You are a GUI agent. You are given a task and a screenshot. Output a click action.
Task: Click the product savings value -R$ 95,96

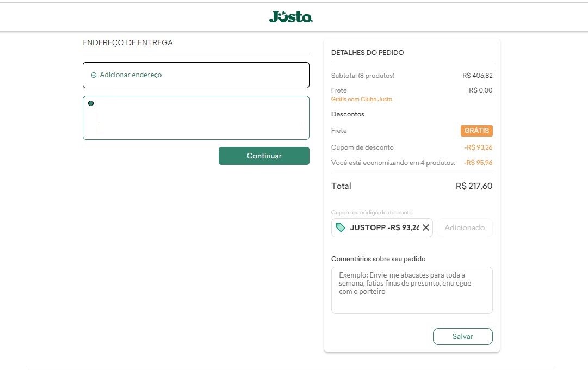[478, 163]
